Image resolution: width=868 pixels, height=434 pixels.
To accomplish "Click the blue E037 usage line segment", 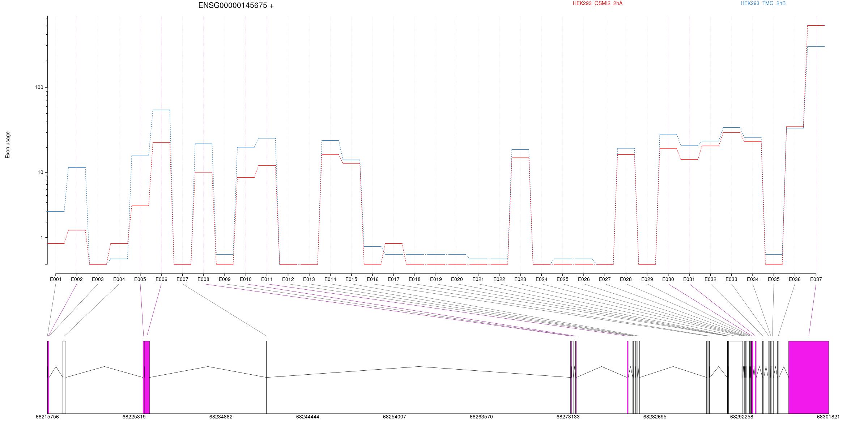I will (816, 46).
